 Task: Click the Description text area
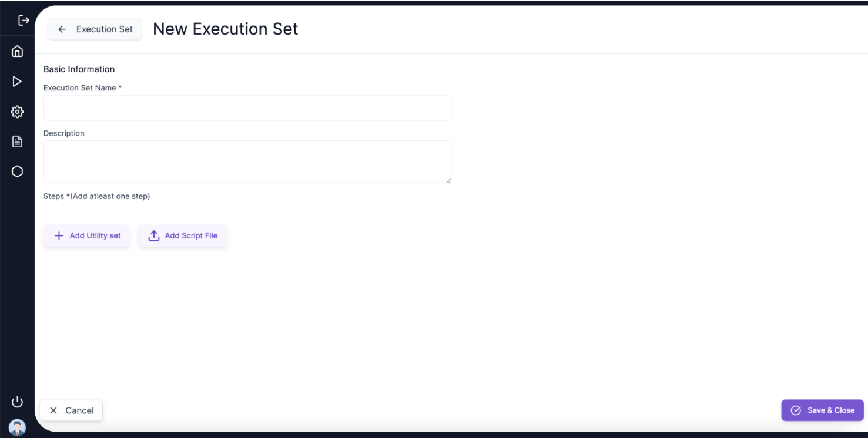[247, 161]
